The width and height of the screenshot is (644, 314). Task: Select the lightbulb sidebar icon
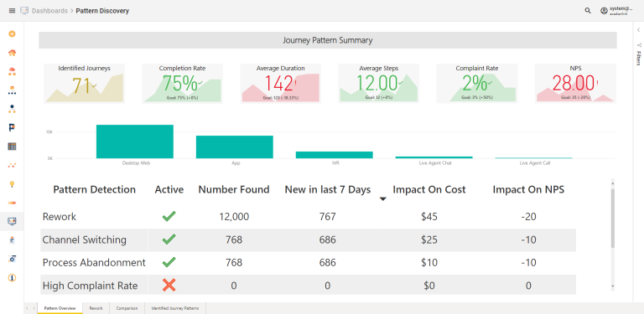[12, 184]
